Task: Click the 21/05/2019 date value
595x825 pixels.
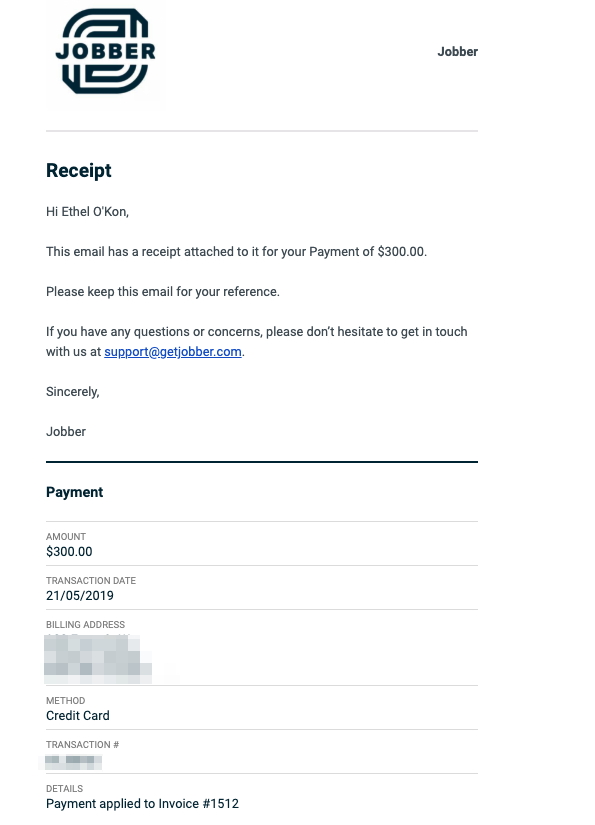Action: [x=80, y=596]
